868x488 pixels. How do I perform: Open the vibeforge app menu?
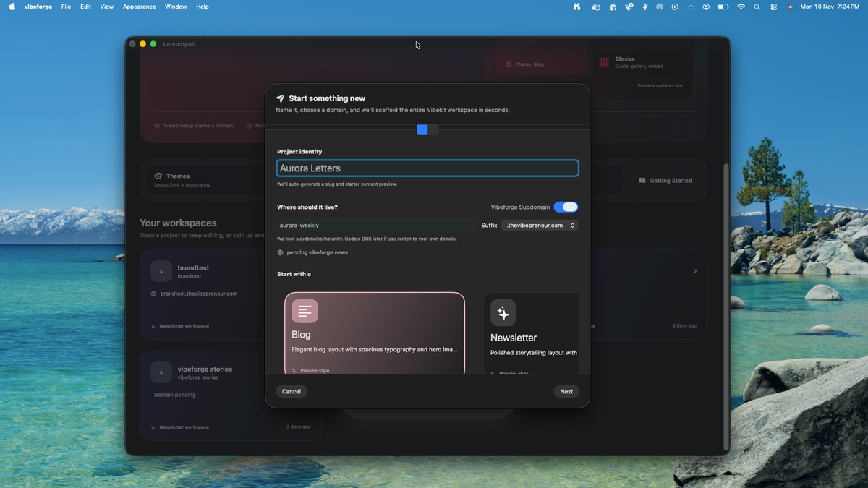(38, 7)
